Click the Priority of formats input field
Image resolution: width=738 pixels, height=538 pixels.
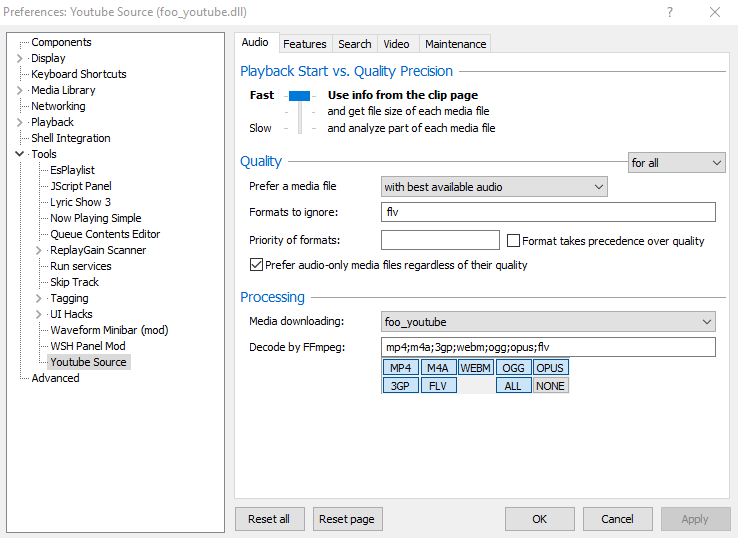(440, 240)
